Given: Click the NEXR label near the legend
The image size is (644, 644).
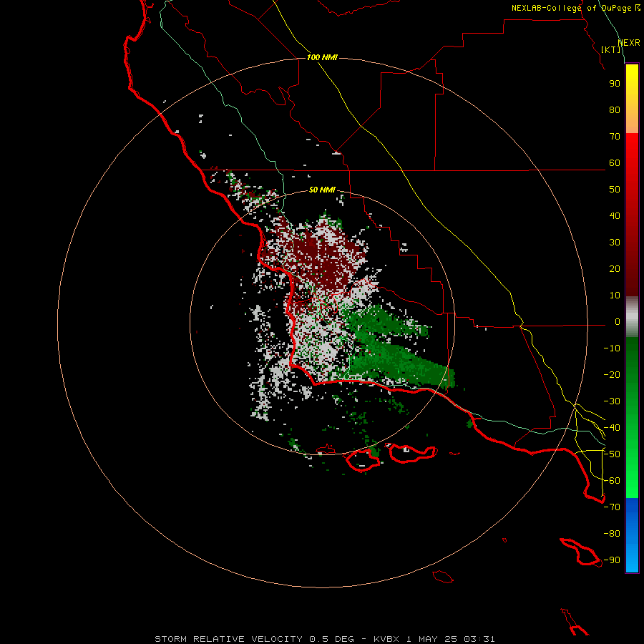Looking at the screenshot, I should tap(629, 43).
